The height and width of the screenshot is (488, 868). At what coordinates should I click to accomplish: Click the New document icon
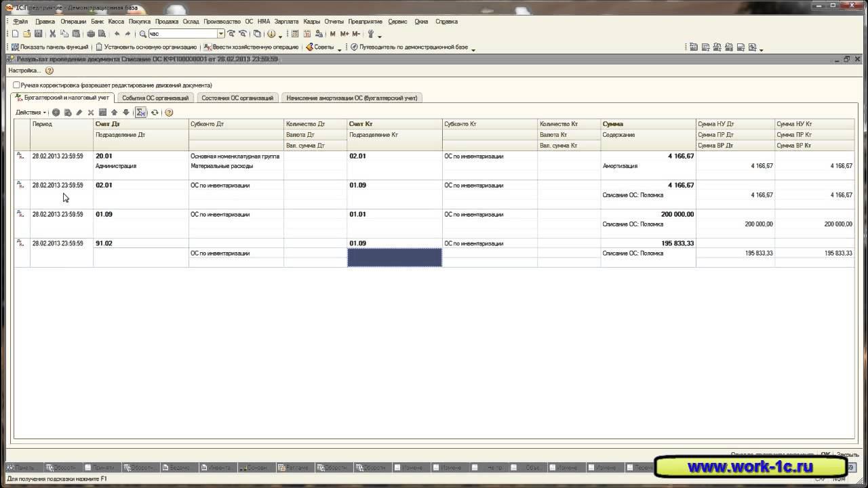click(x=16, y=34)
